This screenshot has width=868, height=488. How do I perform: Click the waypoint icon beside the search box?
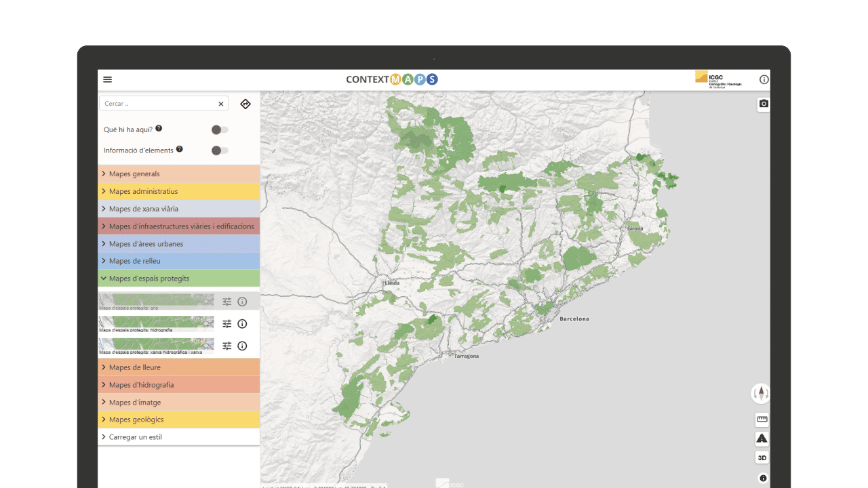[x=245, y=104]
